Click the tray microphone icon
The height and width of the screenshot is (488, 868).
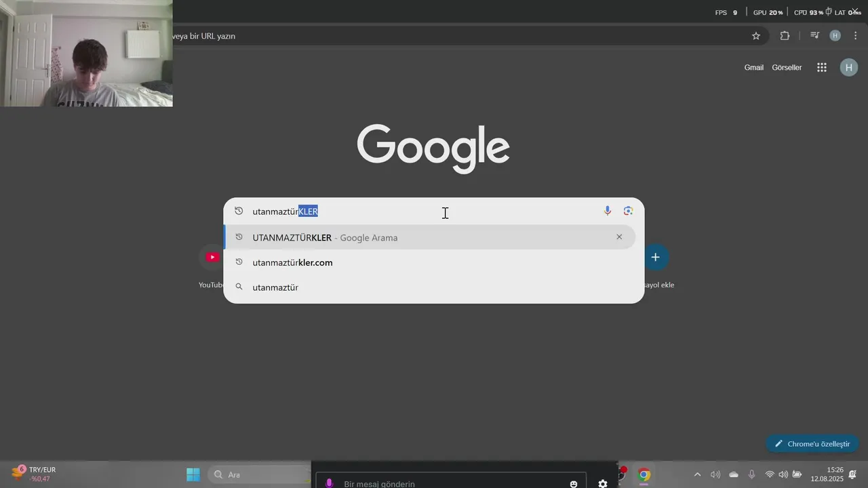751,474
